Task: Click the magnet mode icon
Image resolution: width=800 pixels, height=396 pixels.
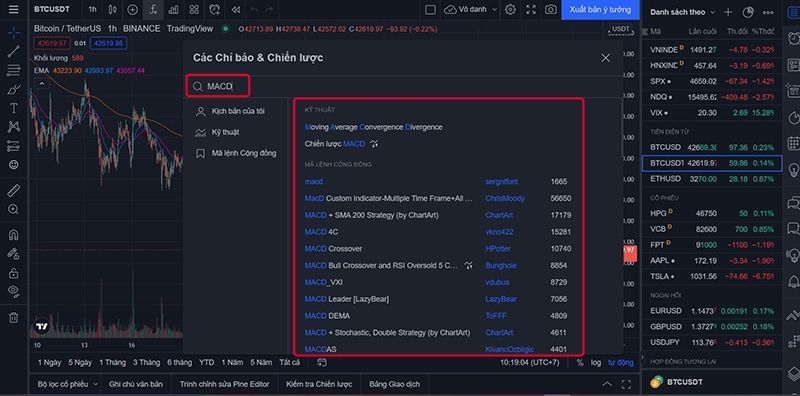Action: [14, 235]
